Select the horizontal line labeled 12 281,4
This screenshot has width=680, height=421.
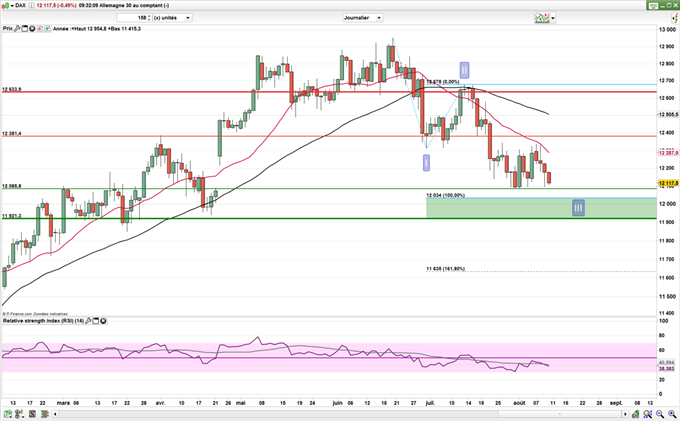click(x=330, y=136)
